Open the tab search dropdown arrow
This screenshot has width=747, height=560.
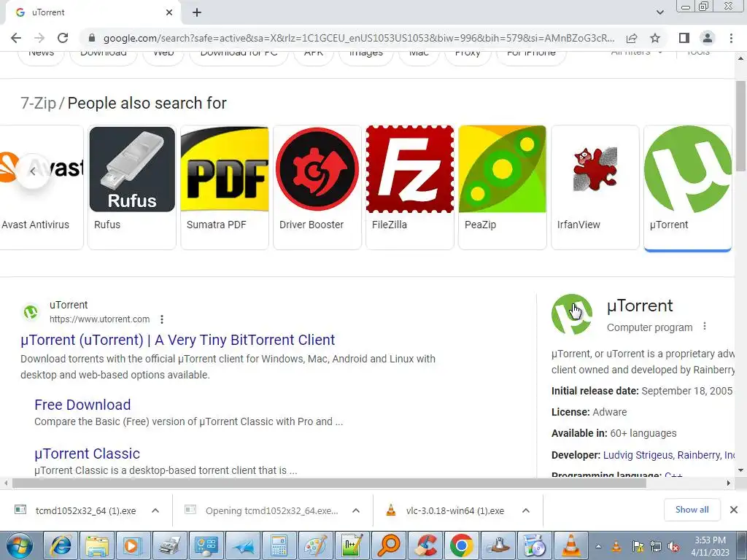point(659,12)
